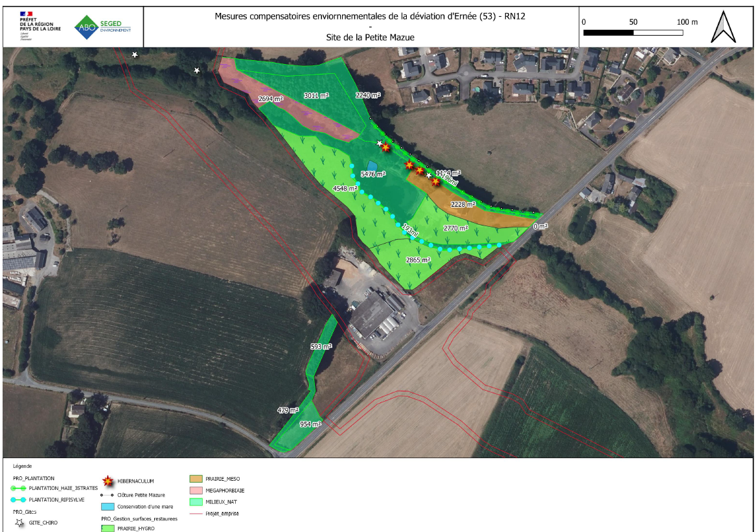Click the north arrow symbol
The width and height of the screenshot is (756, 532).
[724, 27]
